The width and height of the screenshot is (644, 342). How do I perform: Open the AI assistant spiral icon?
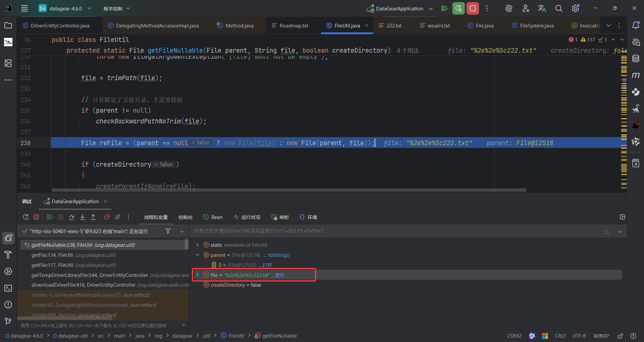tap(509, 8)
